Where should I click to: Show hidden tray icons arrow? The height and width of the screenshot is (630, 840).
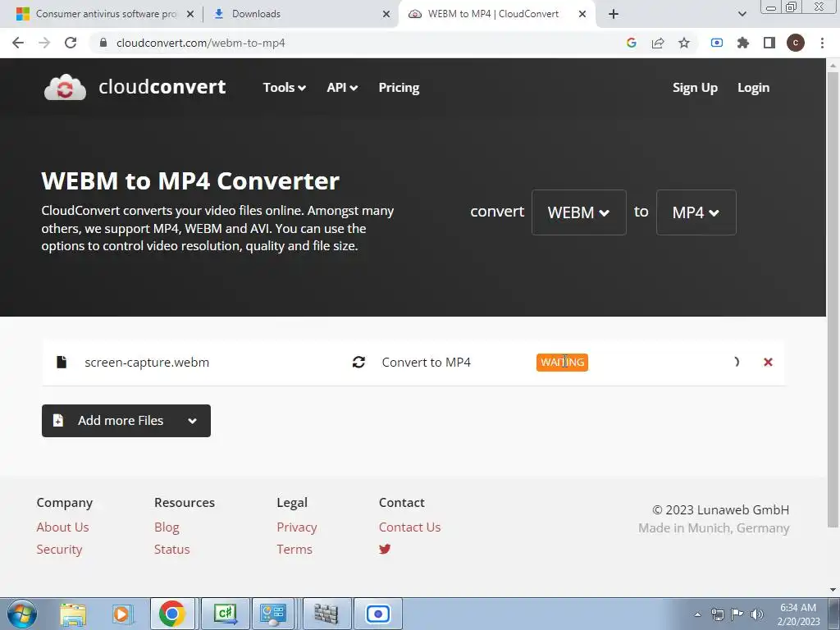coord(697,614)
